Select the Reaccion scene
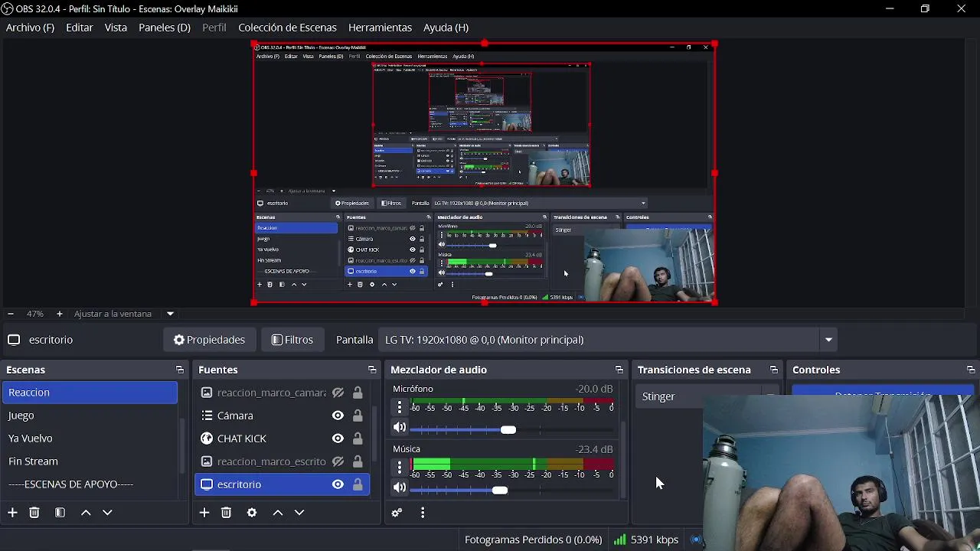This screenshot has width=980, height=551. point(90,393)
